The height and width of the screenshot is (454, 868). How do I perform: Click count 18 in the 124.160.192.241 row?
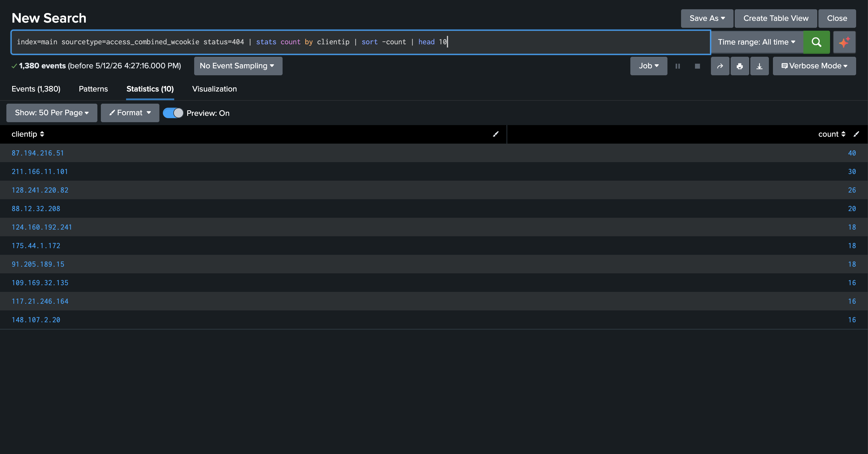(852, 227)
